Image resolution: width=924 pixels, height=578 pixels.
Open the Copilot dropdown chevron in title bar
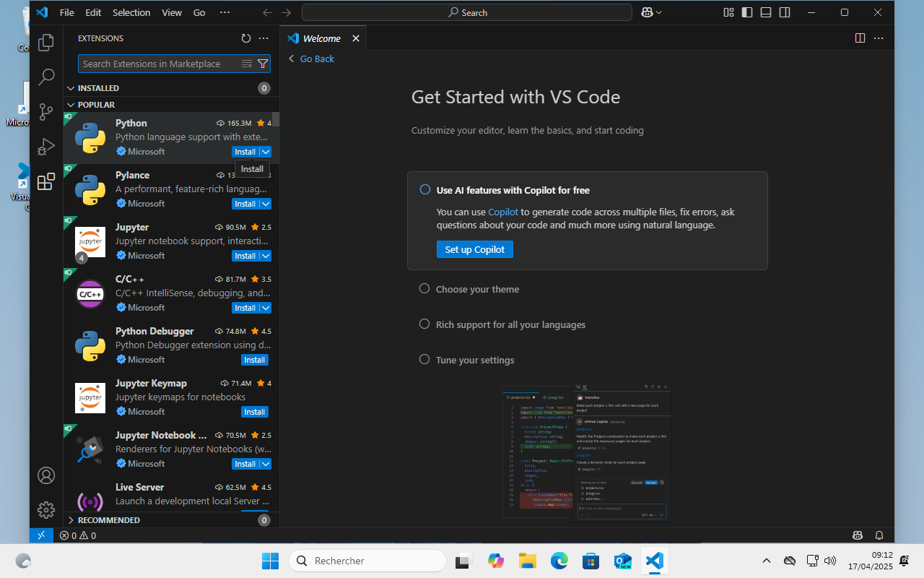658,12
